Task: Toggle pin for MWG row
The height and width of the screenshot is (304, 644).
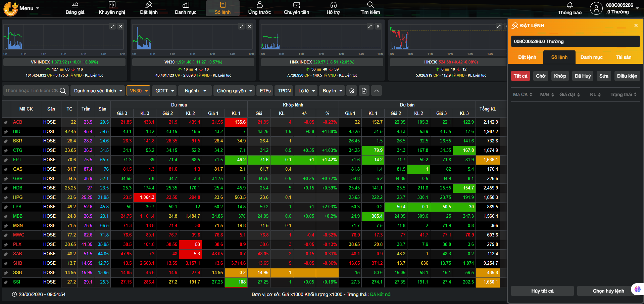Action: tap(6, 235)
